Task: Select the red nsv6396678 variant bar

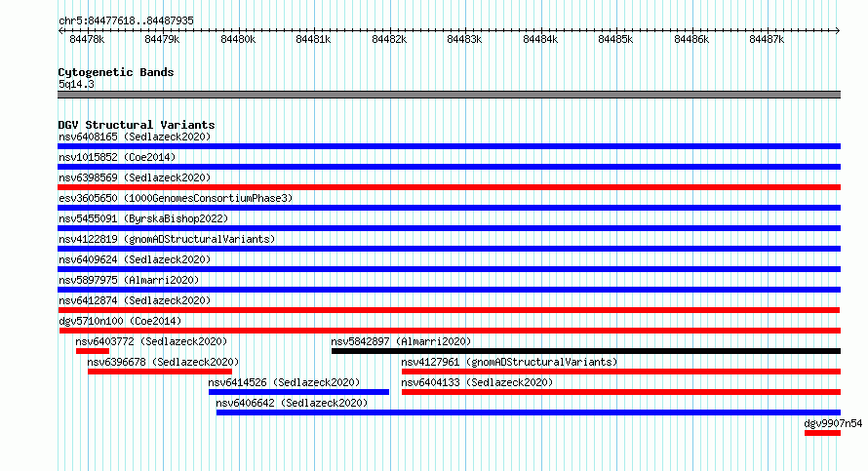Action: tap(159, 372)
